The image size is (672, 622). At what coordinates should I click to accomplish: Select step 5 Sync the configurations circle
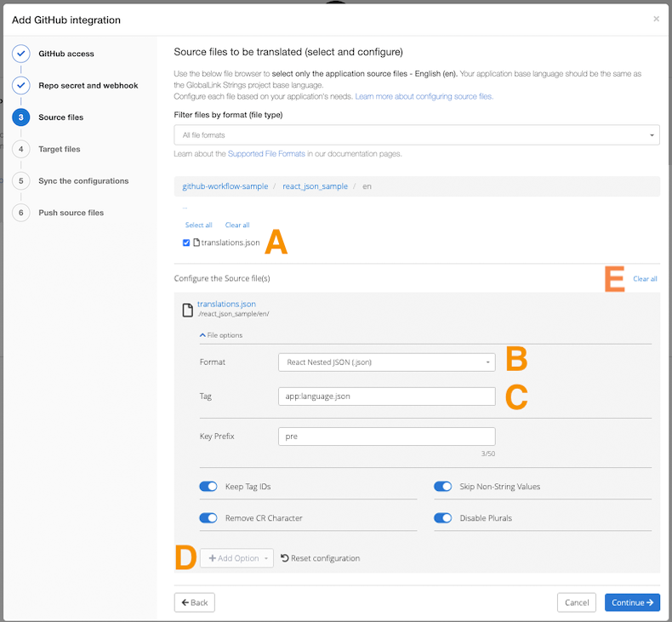pos(21,181)
